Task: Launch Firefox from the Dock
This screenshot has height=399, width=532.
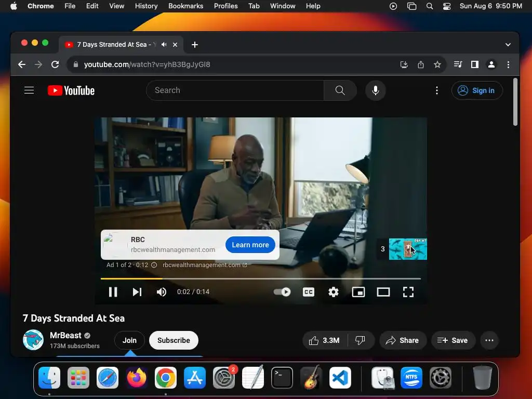Action: pos(137,378)
